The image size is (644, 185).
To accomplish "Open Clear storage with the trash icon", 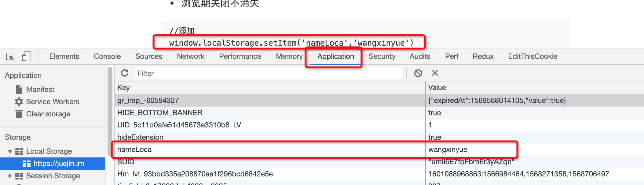I will pyautogui.click(x=48, y=114).
